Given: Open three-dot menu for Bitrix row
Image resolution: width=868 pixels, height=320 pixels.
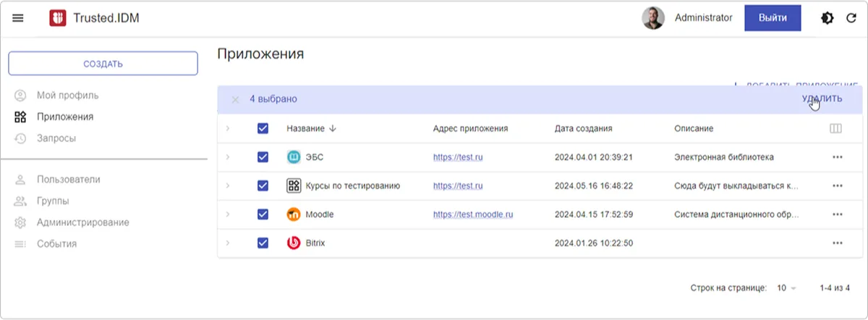Looking at the screenshot, I should pyautogui.click(x=838, y=243).
